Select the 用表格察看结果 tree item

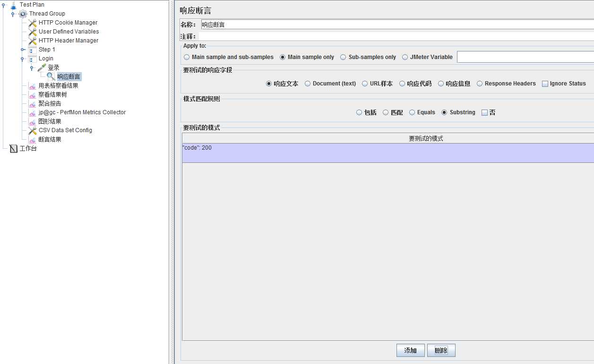(x=59, y=86)
